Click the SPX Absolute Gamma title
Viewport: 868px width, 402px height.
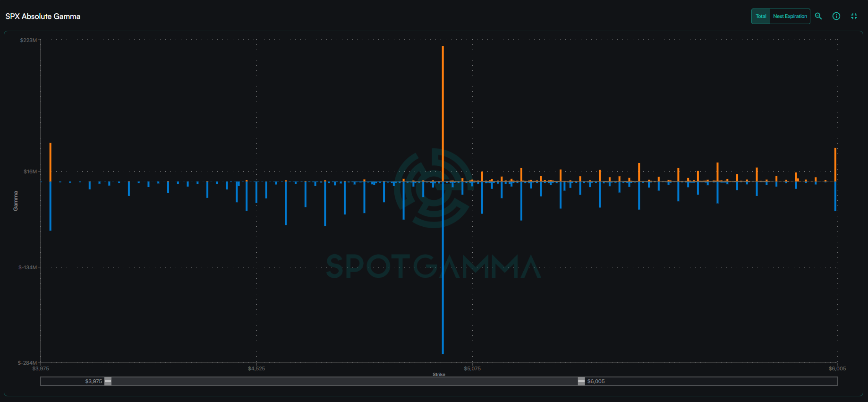(x=43, y=17)
